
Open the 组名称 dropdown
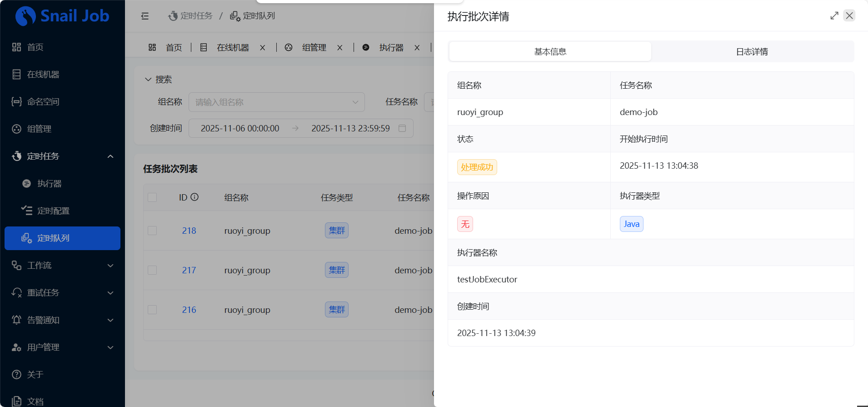[276, 102]
